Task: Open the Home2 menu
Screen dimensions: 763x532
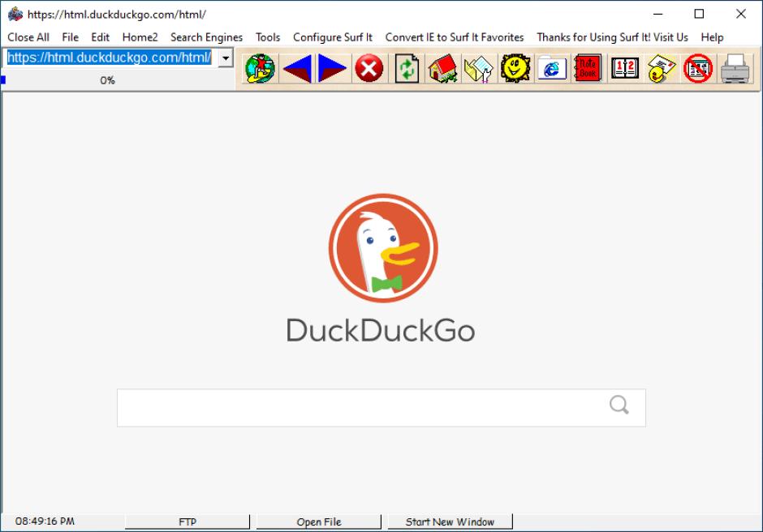Action: click(x=140, y=37)
